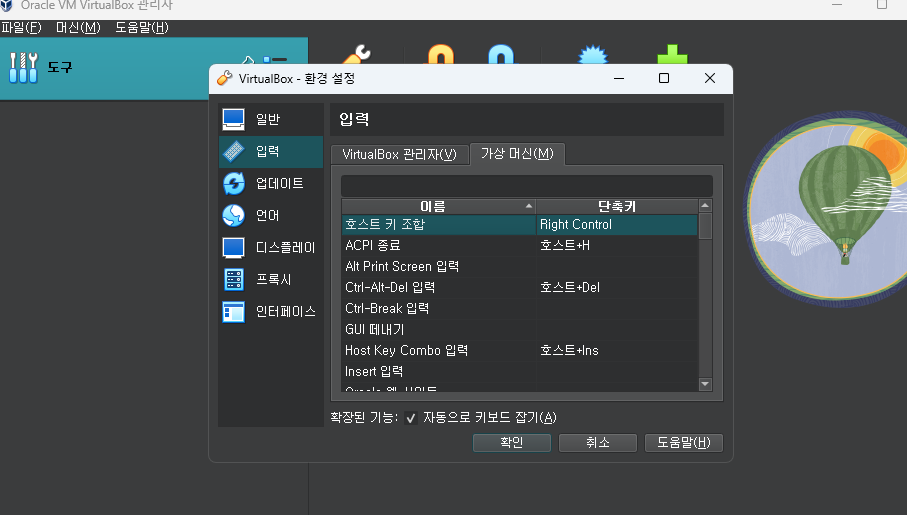907x515 pixels.
Task: Click the orange import icon in the manager toolbar
Action: click(441, 54)
